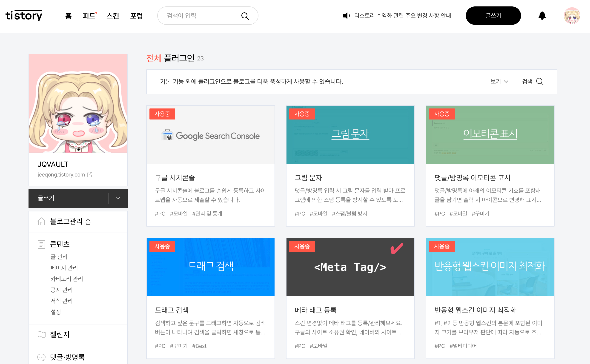
Task: Click the house icon for 블로그관리 홈
Action: [41, 222]
